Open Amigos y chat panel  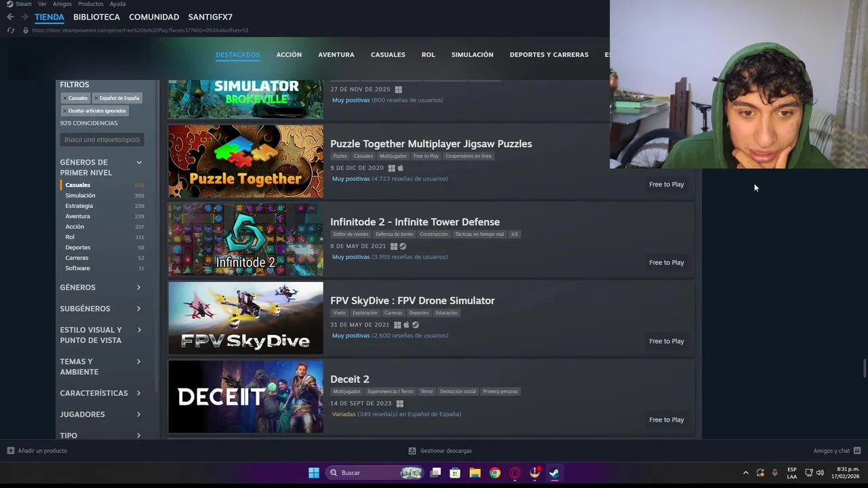[x=837, y=451]
